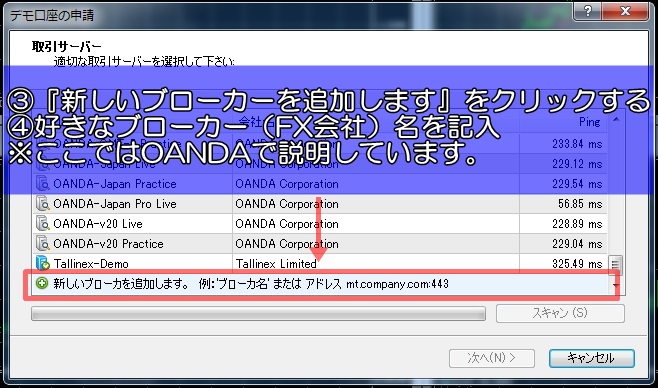Click the scroll-up arrow of the server list

click(x=616, y=120)
